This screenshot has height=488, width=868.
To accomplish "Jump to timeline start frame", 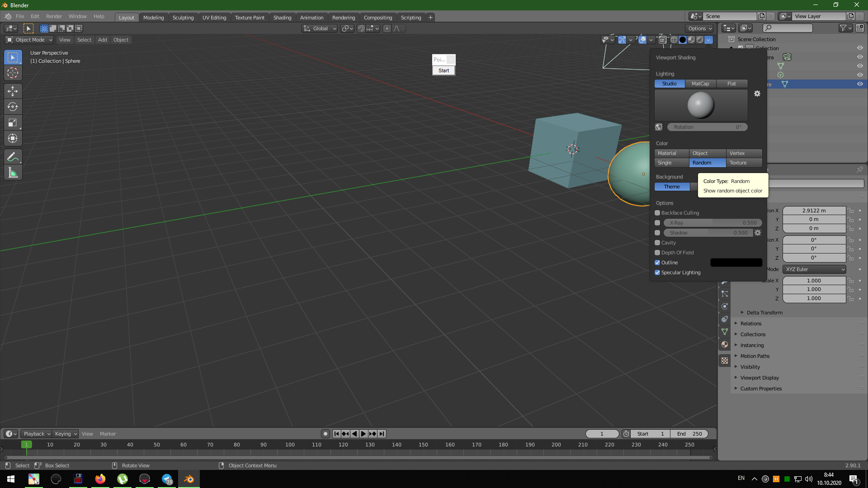I will pyautogui.click(x=336, y=434).
